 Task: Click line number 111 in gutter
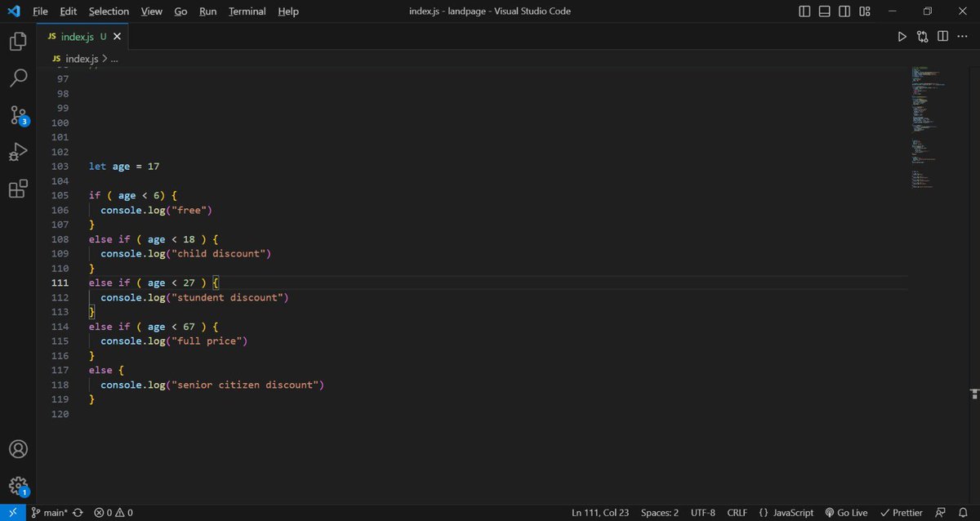pyautogui.click(x=60, y=283)
